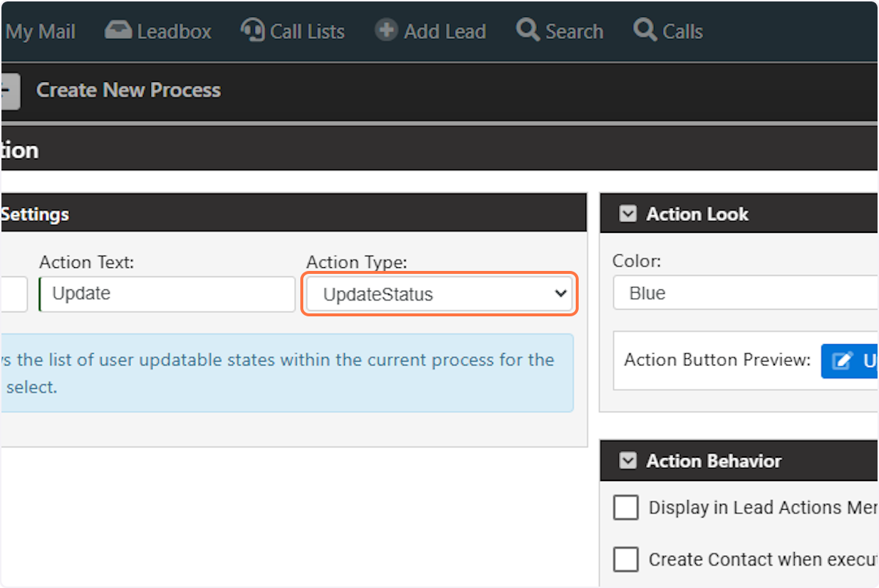Click the pencil icon on the preview button
This screenshot has height=588, width=879.
pos(843,361)
